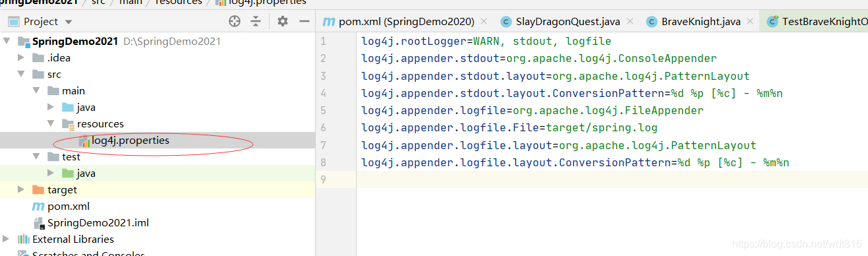Open the Project view dropdown
The image size is (868, 256).
[69, 22]
